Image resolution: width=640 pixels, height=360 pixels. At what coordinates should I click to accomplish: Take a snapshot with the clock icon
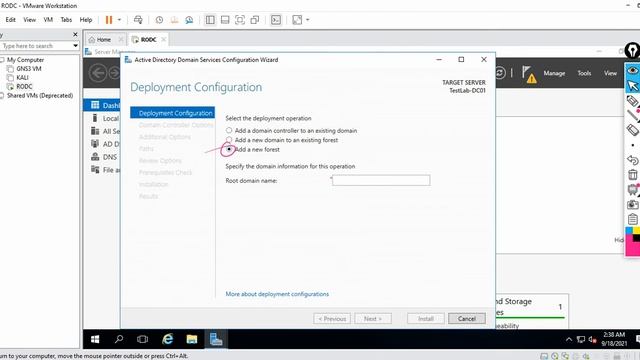coord(159,20)
